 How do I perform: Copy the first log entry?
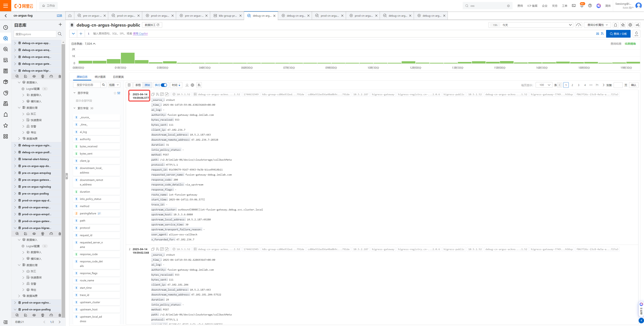pyautogui.click(x=153, y=94)
